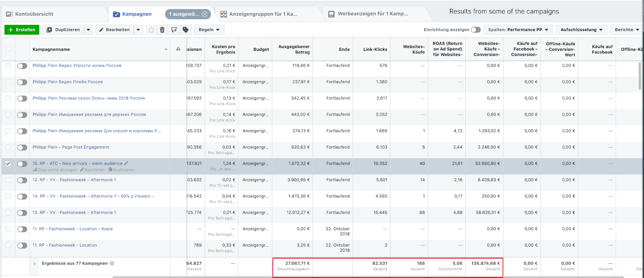
Task: Click the trash delete icon in toolbar
Action: coord(162,30)
